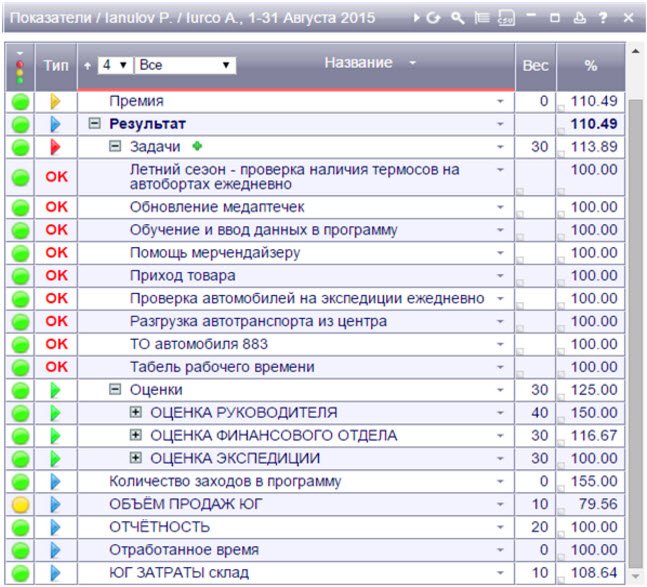Open search with the magnifier icon
The width and height of the screenshot is (647, 587).
pos(457,18)
